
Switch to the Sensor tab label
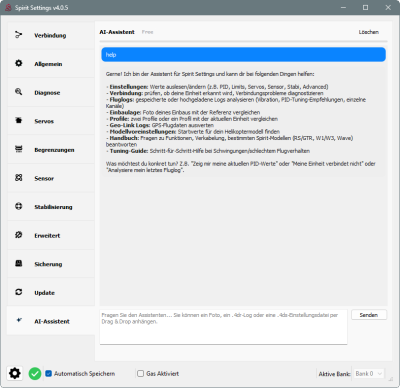pos(44,179)
